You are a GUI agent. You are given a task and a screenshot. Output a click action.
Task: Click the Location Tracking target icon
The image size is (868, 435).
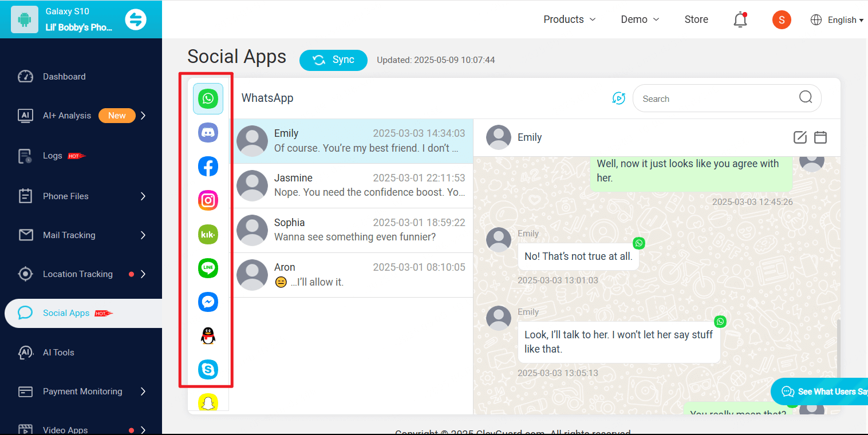click(25, 274)
